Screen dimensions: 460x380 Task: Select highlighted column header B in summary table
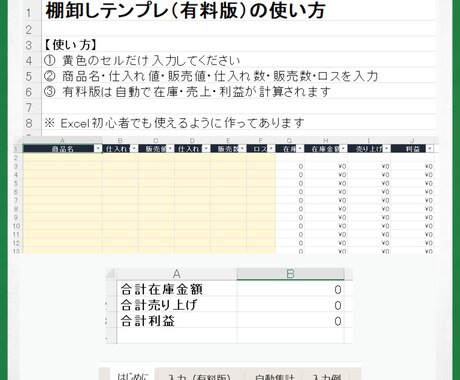click(290, 274)
